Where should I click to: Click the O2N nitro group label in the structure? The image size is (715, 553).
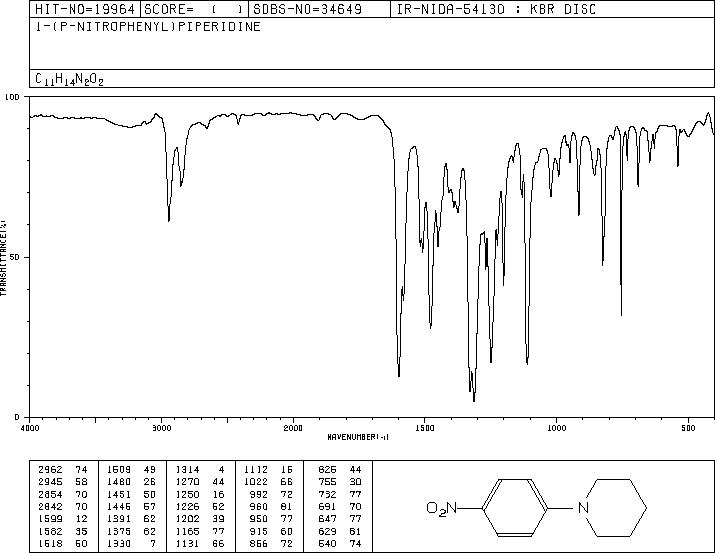(441, 508)
